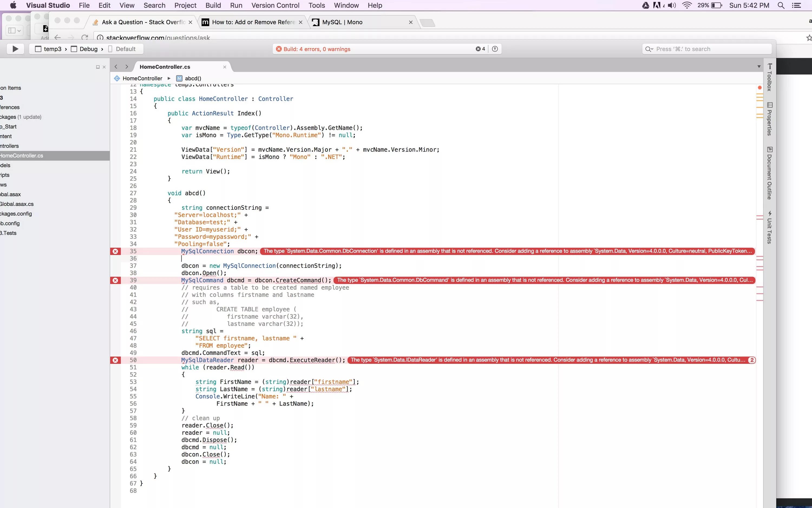
Task: Open the Tools menu
Action: [317, 5]
